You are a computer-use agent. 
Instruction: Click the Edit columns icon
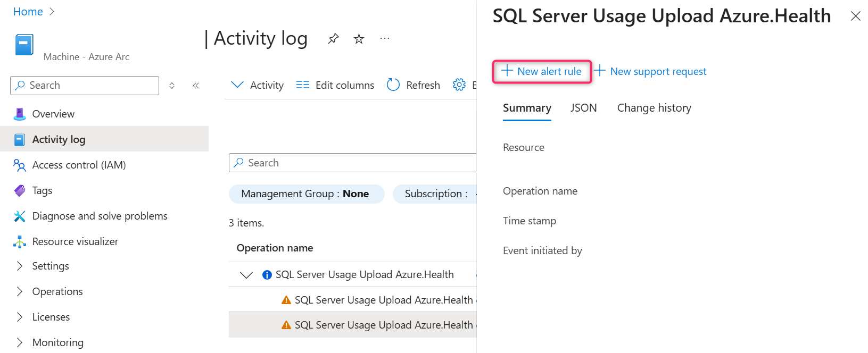pyautogui.click(x=303, y=85)
